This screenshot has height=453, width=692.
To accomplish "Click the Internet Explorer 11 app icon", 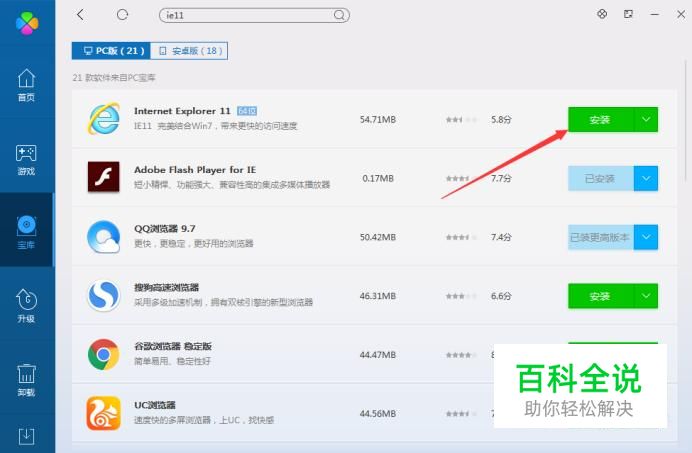I will point(103,119).
